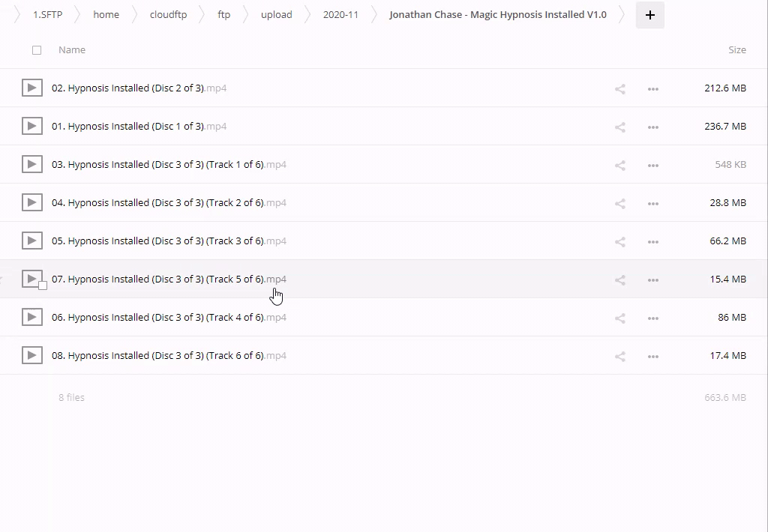Share the Track 3 of 6 video file
The width and height of the screenshot is (768, 532).
click(x=619, y=241)
